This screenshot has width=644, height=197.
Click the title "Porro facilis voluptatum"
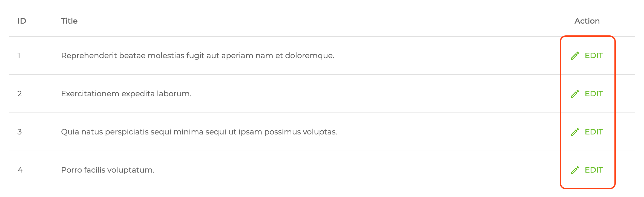pos(108,170)
